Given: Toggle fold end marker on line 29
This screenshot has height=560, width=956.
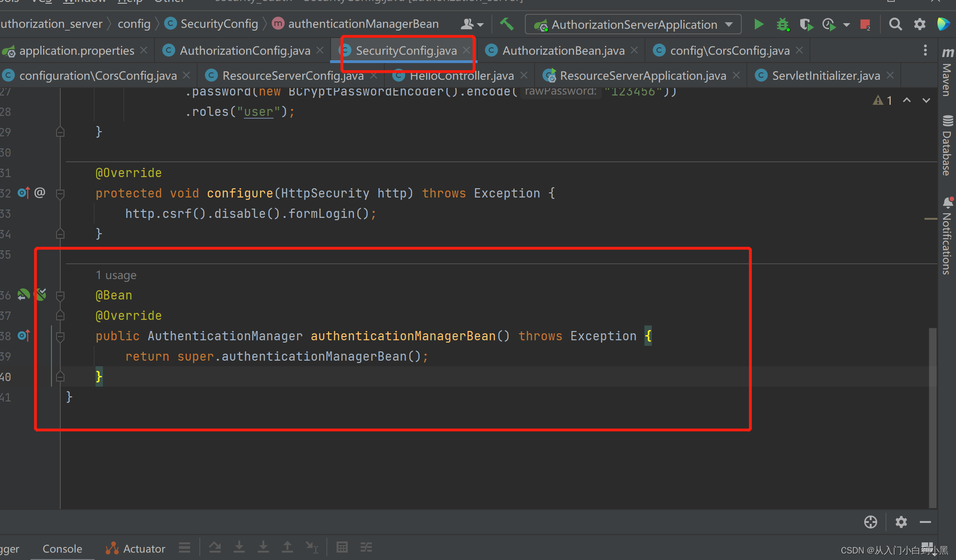Looking at the screenshot, I should (x=60, y=132).
